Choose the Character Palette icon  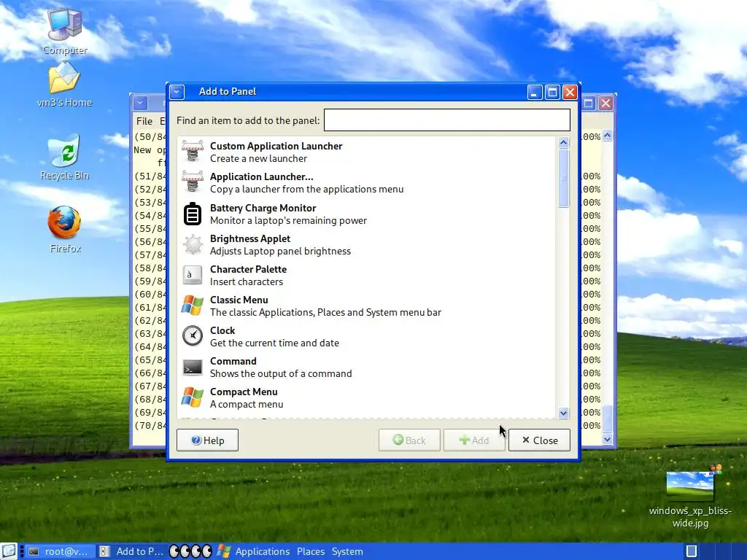tap(193, 275)
